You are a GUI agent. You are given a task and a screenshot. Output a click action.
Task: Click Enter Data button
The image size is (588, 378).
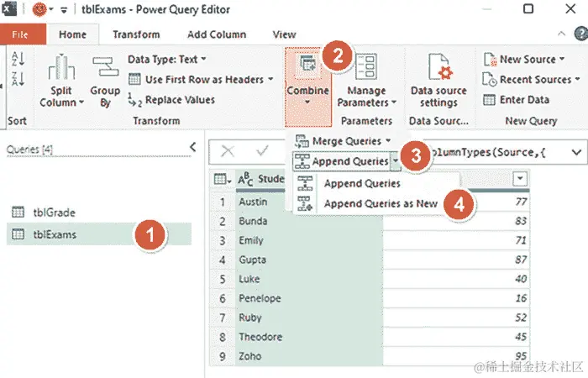coord(517,100)
